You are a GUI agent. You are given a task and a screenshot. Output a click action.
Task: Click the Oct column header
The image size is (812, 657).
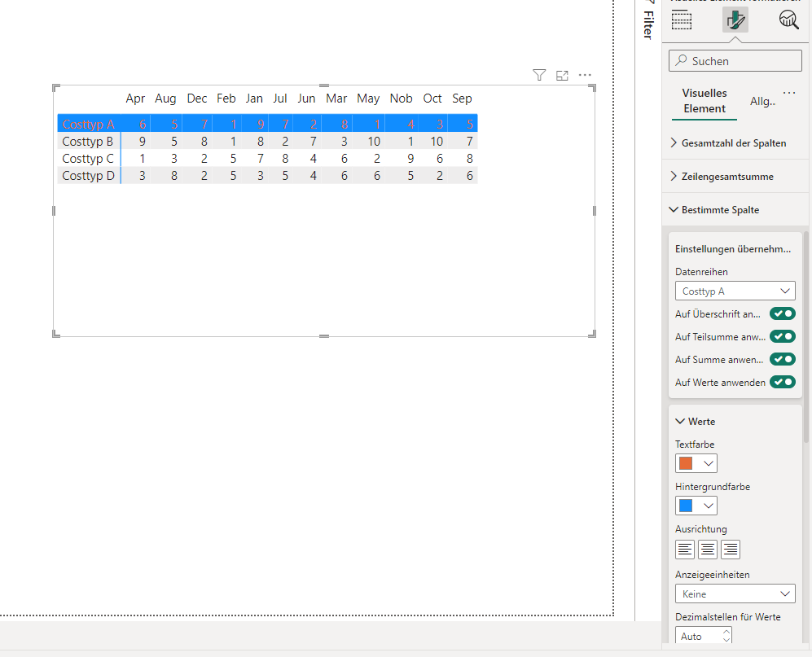(432, 99)
